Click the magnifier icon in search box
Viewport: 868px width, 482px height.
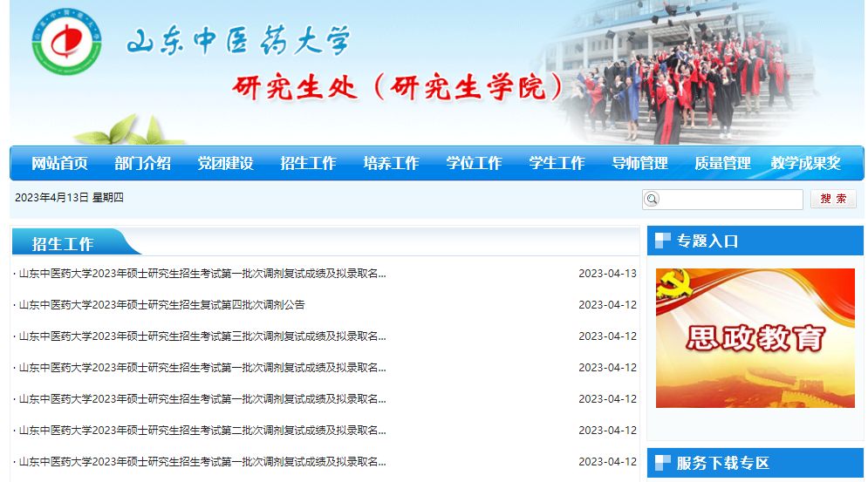tap(653, 200)
